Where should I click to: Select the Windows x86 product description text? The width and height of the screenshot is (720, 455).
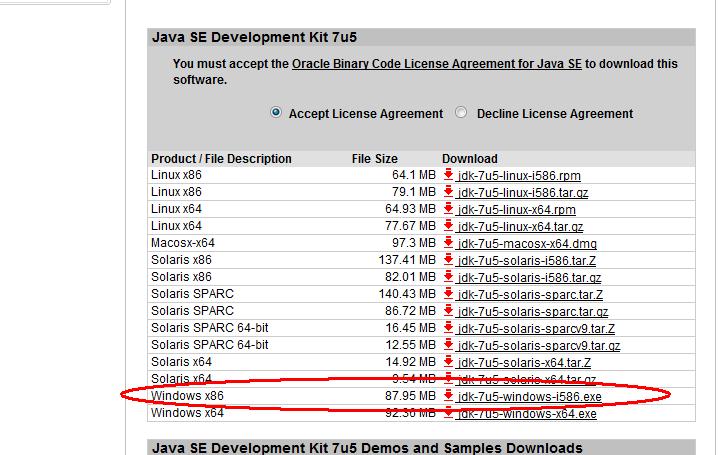[x=187, y=395]
